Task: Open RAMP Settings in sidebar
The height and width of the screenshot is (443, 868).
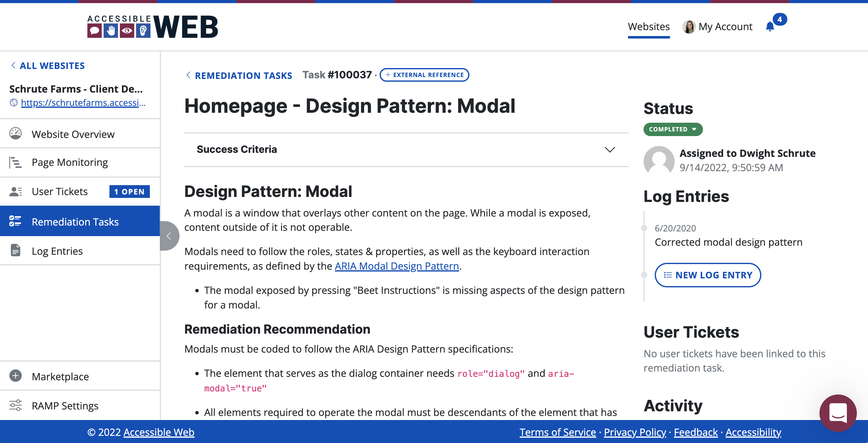Action: (x=80, y=406)
